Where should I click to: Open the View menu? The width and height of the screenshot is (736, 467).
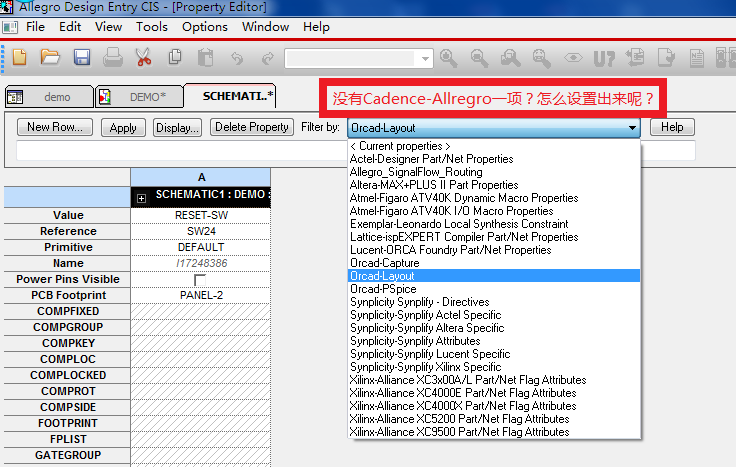tap(108, 27)
